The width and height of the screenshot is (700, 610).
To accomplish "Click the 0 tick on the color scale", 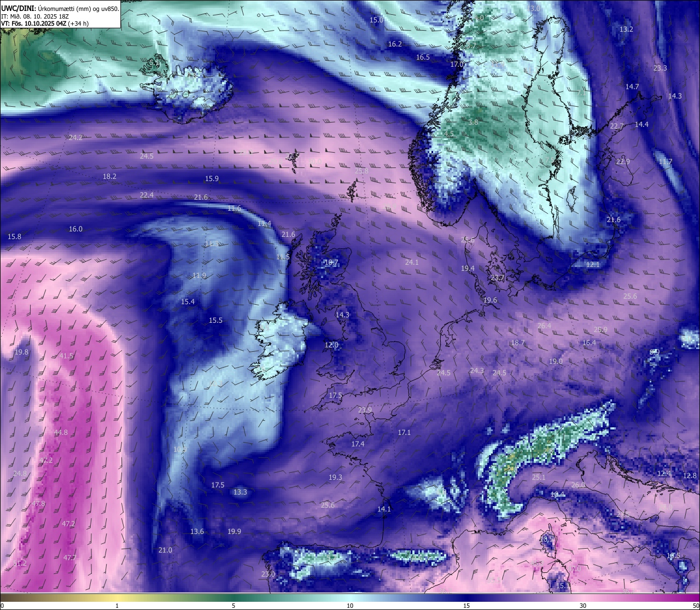I will tap(2, 605).
